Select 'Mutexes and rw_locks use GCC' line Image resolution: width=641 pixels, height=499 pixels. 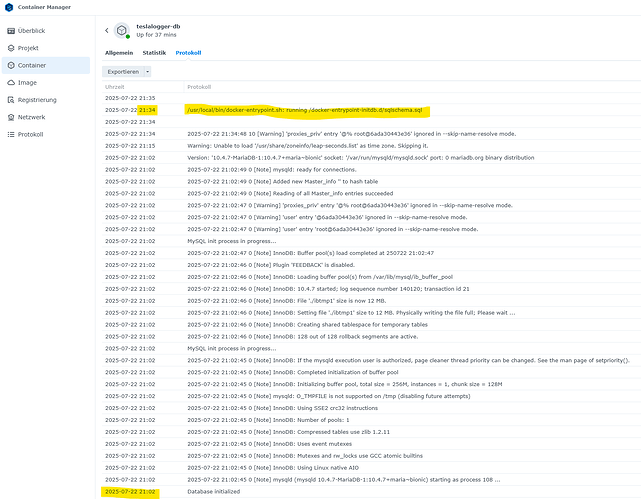pyautogui.click(x=371, y=456)
